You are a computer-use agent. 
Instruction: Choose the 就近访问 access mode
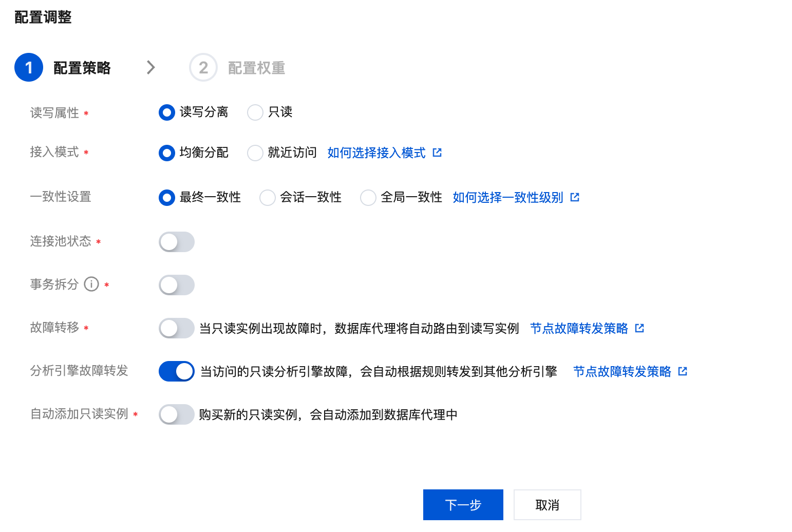(255, 153)
